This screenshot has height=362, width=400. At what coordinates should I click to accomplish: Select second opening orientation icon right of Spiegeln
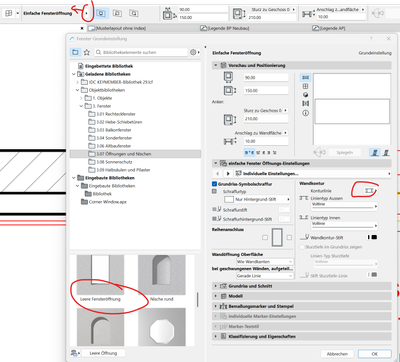386,153
